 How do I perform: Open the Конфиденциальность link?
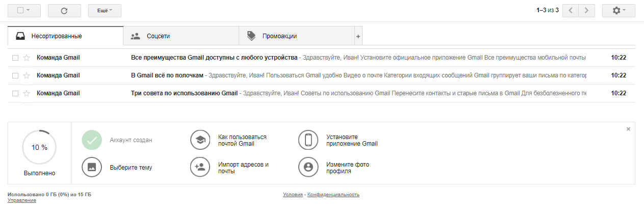coord(333,195)
